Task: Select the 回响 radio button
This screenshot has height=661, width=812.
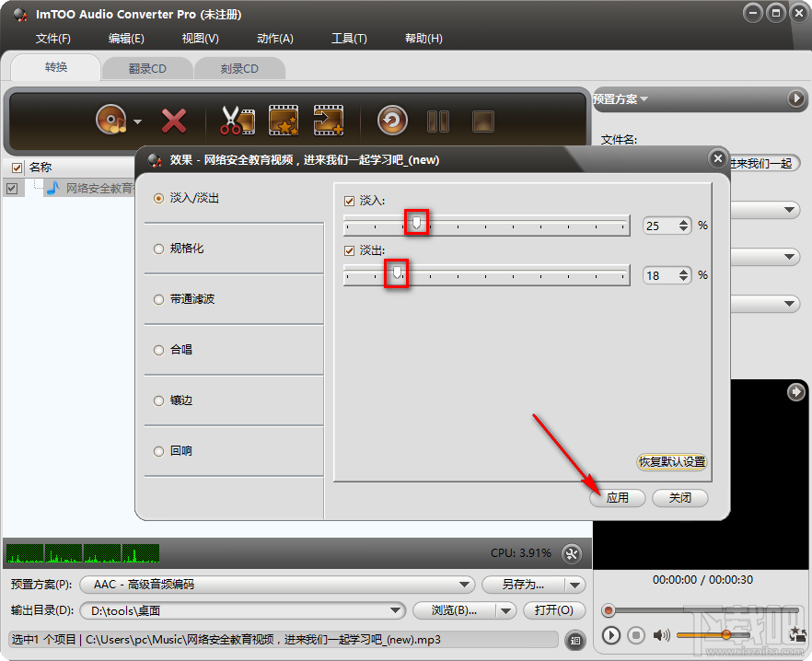Action: click(x=157, y=451)
